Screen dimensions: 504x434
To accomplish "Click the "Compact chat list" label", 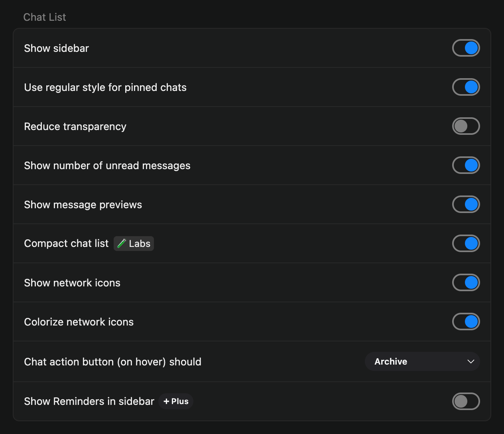I will [66, 243].
